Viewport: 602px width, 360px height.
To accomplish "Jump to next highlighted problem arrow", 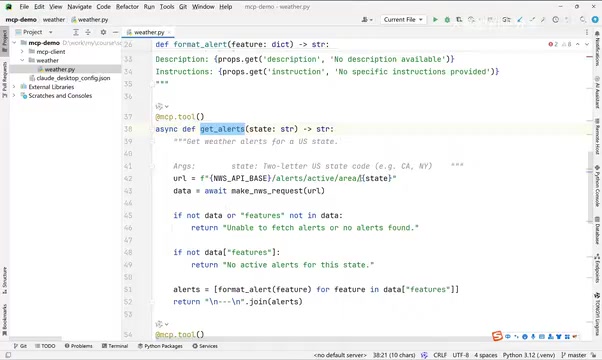I will tap(587, 45).
